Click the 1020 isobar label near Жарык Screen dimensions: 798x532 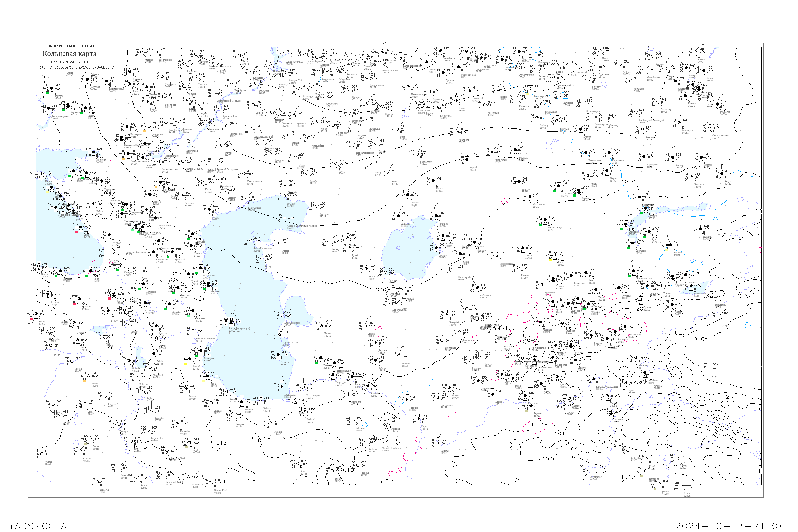point(628,182)
